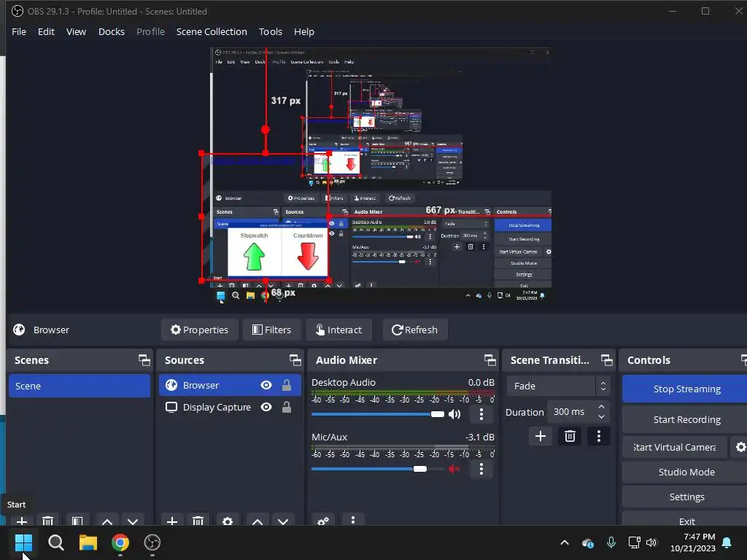Open File Explorer from taskbar
Image resolution: width=747 pixels, height=560 pixels.
click(88, 542)
